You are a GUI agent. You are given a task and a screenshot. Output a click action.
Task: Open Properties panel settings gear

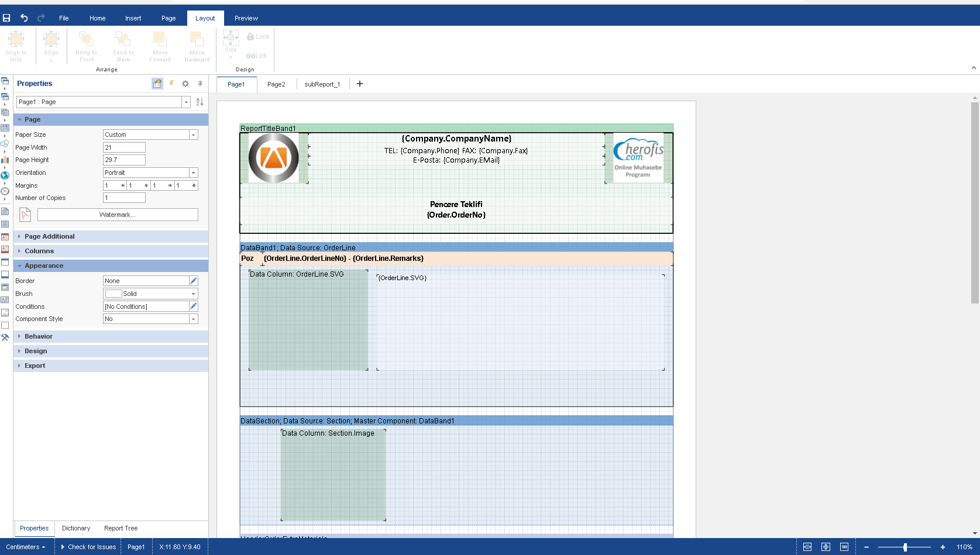click(x=185, y=84)
